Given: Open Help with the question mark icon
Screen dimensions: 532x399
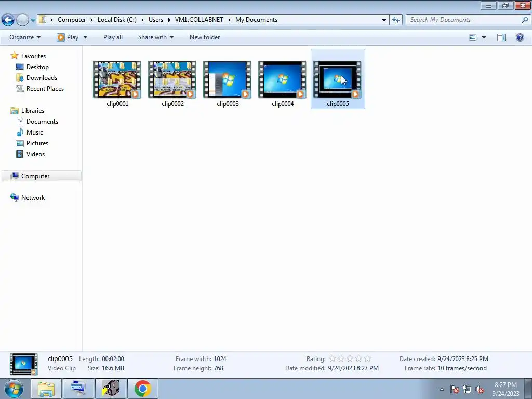Looking at the screenshot, I should (x=520, y=37).
